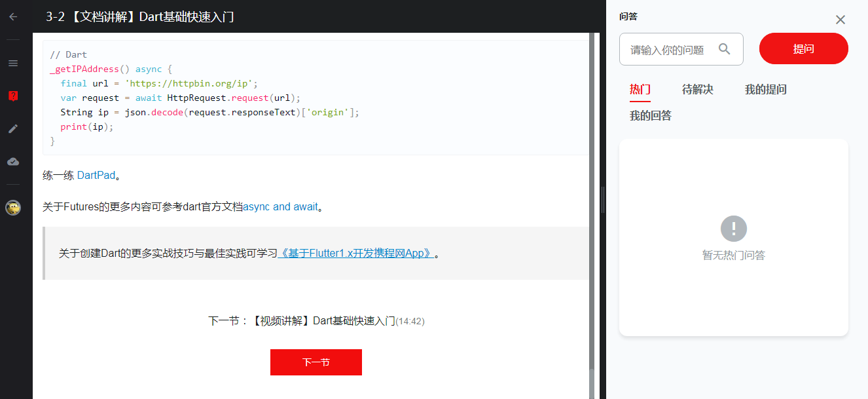Switch to the 我的提问 tab
This screenshot has height=399, width=868.
[766, 90]
